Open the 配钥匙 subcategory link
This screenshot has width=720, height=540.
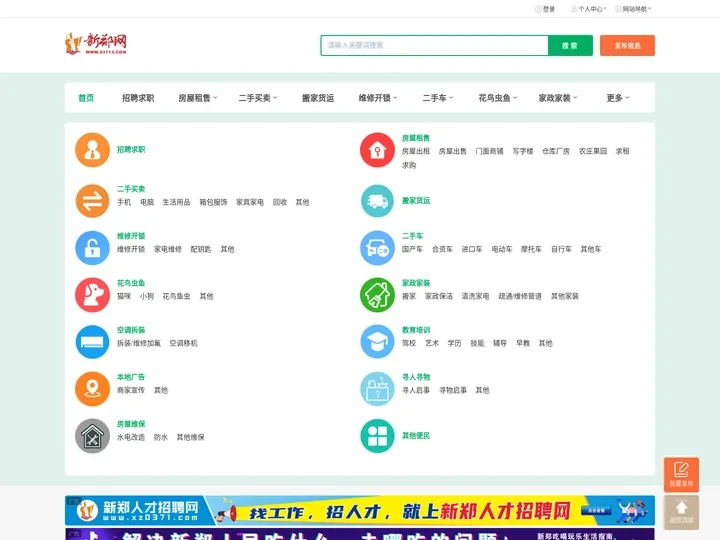pos(201,249)
